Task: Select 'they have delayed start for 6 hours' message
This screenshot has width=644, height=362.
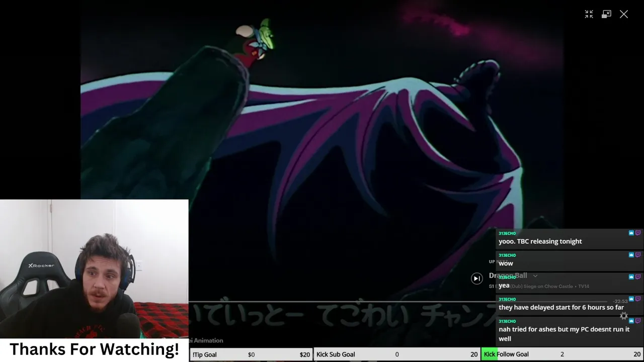Action: point(561,307)
